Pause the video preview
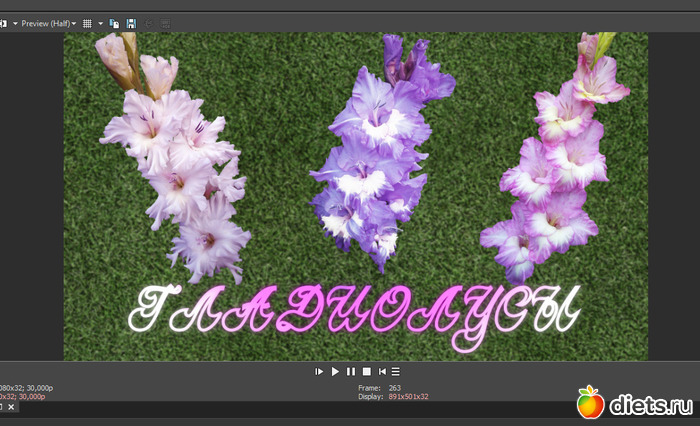This screenshot has width=700, height=426. [x=351, y=371]
